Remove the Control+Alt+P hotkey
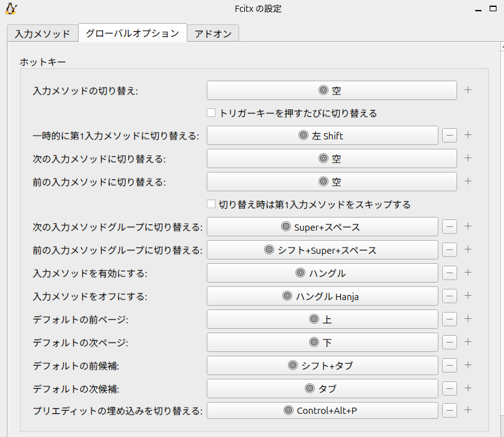Screen dimensions: 504x437 [450, 411]
